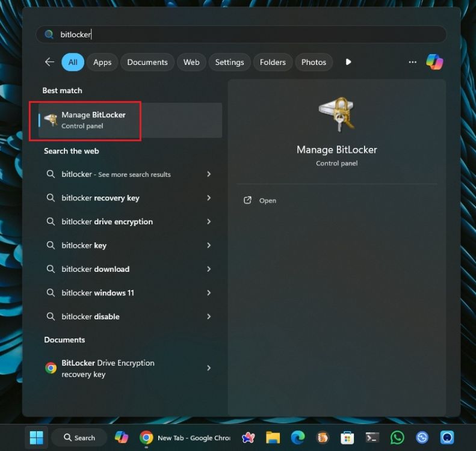The image size is (476, 451).
Task: Click the back arrow in search filters
Action: pyautogui.click(x=49, y=62)
